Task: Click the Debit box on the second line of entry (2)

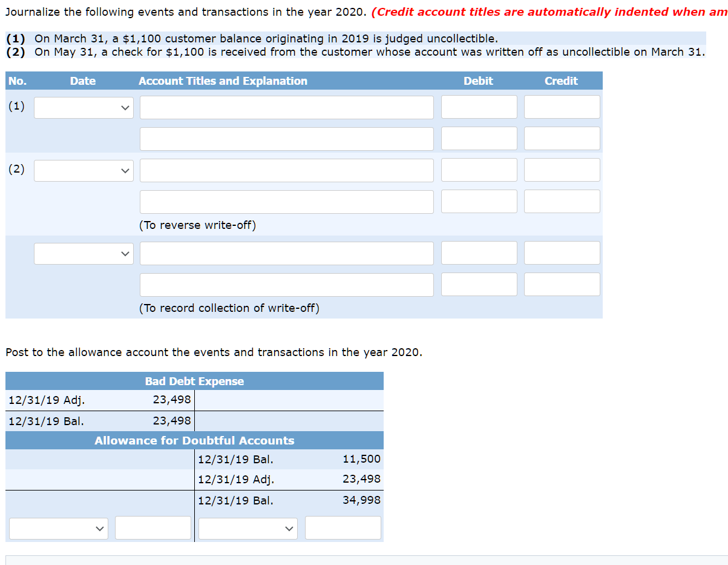Action: point(479,202)
